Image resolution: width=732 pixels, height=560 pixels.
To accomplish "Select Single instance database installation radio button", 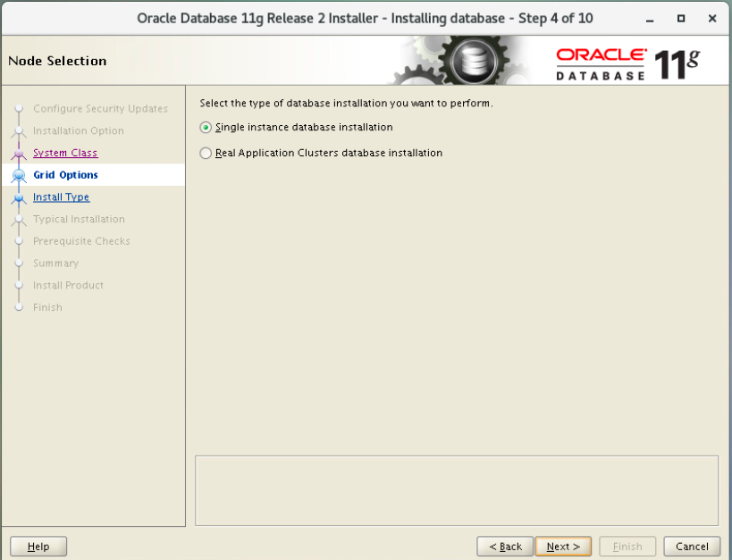I will (x=206, y=128).
